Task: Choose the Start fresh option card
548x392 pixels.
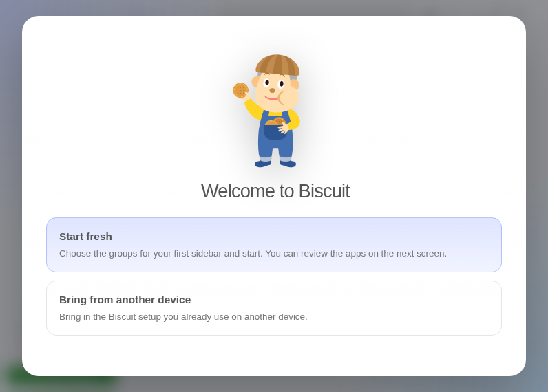Action: [273, 245]
